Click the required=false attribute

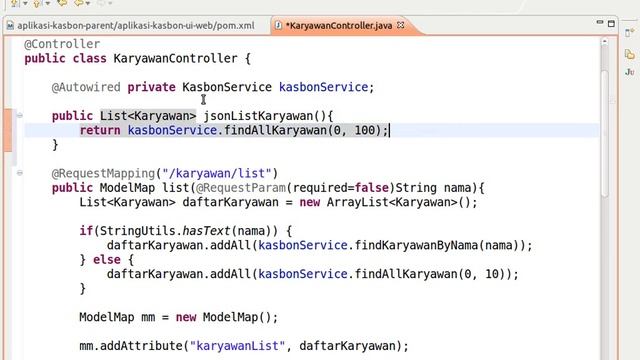[x=341, y=188]
